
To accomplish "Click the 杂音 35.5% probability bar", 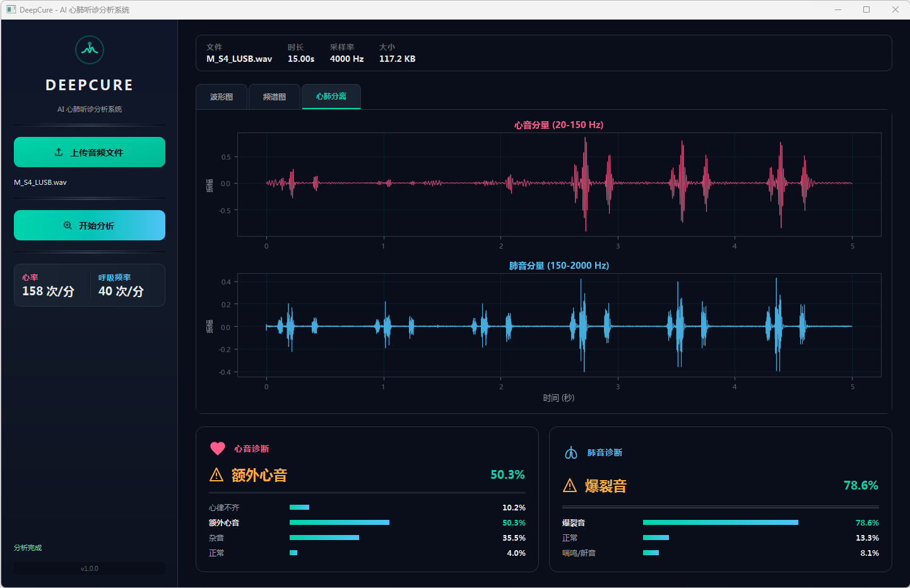I will point(324,538).
